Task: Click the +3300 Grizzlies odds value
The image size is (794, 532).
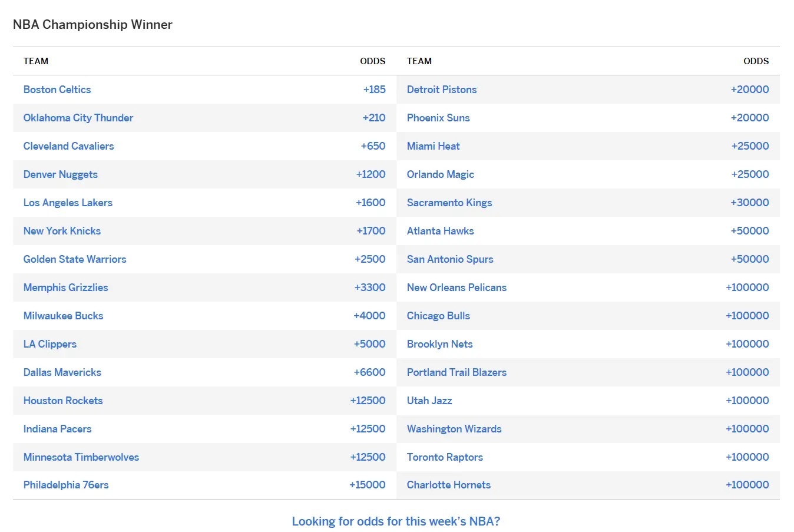Action: [370, 288]
